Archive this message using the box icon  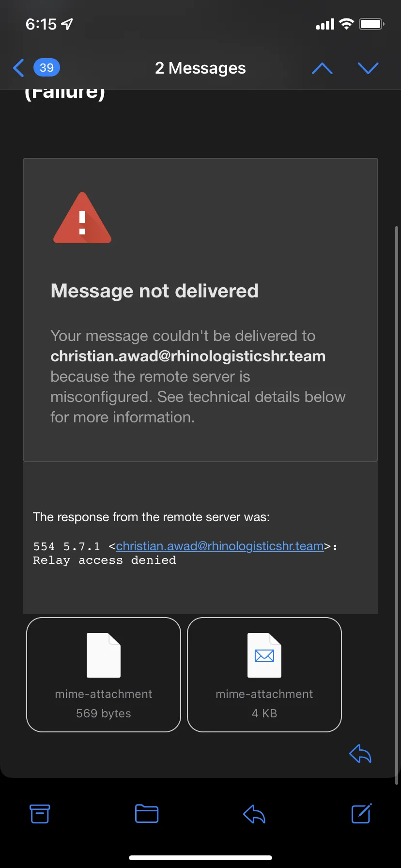click(x=40, y=814)
